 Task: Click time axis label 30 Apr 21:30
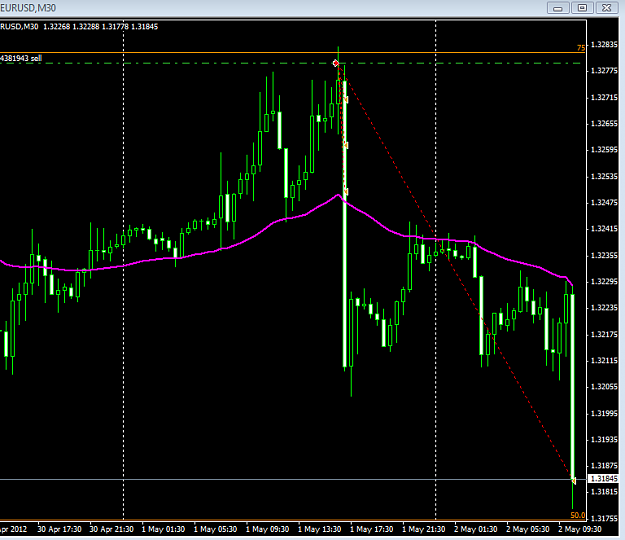pos(112,529)
